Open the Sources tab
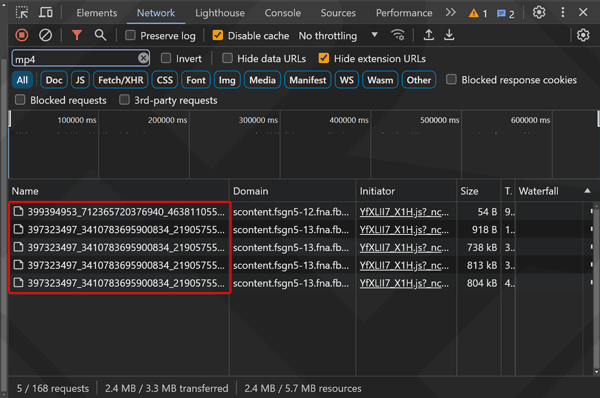The width and height of the screenshot is (600, 398). tap(338, 13)
